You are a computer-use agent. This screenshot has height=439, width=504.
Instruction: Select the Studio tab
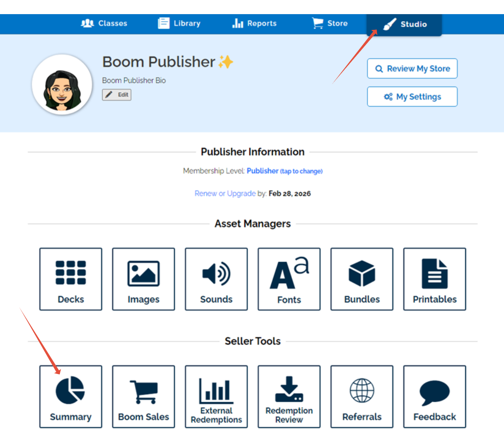[404, 24]
